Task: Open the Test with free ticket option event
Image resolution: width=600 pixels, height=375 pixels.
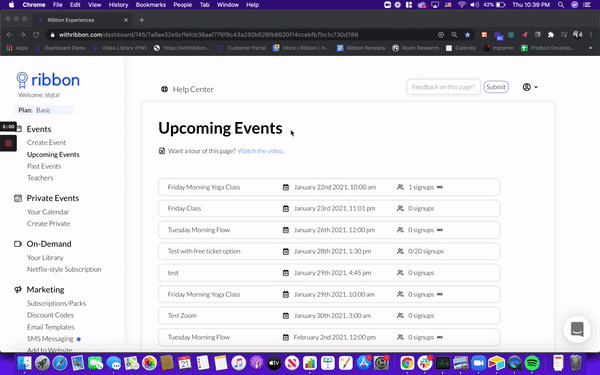Action: [x=329, y=251]
